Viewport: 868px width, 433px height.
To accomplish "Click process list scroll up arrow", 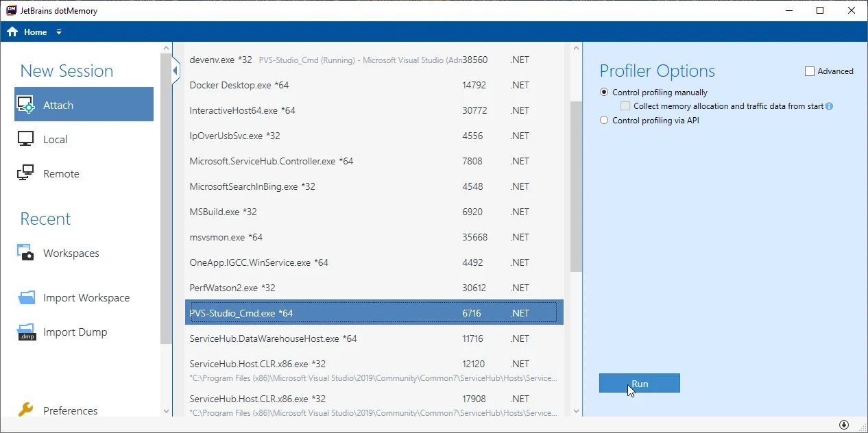I will pos(576,49).
